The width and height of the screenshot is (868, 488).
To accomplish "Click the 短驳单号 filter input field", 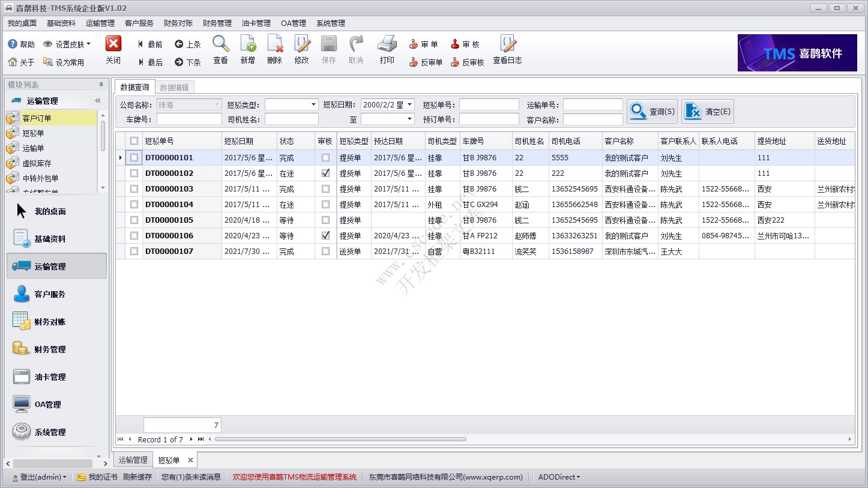I will [489, 104].
